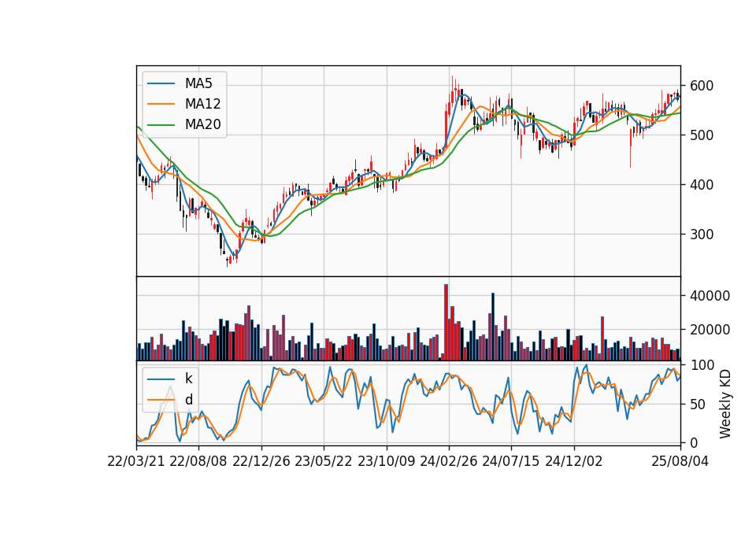
Task: Click the MA5 legend label
Action: 198,83
